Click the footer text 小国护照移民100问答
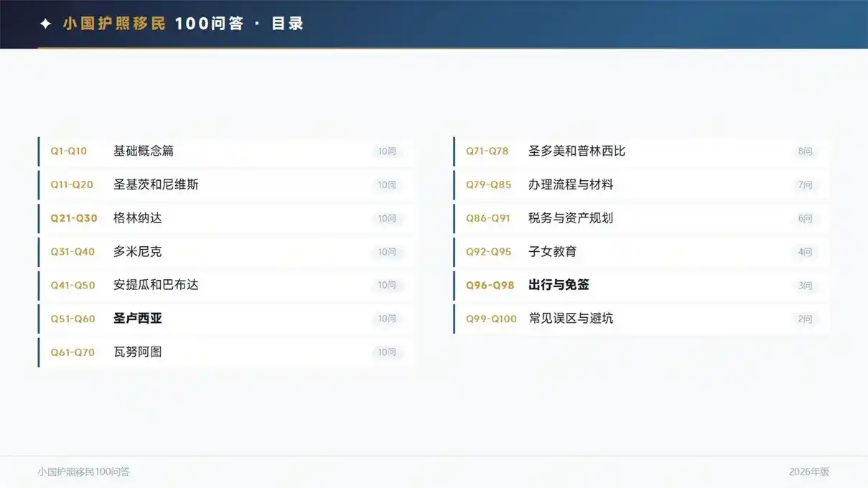The width and height of the screenshot is (868, 488). pyautogui.click(x=84, y=471)
